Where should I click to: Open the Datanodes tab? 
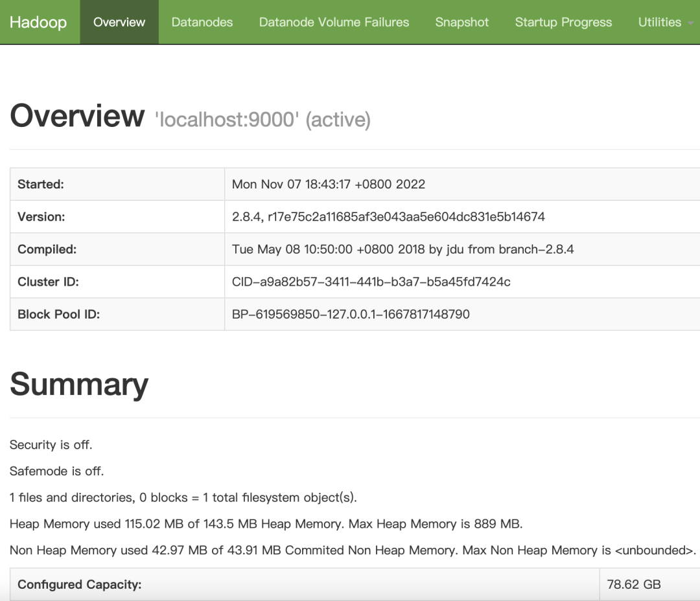202,22
